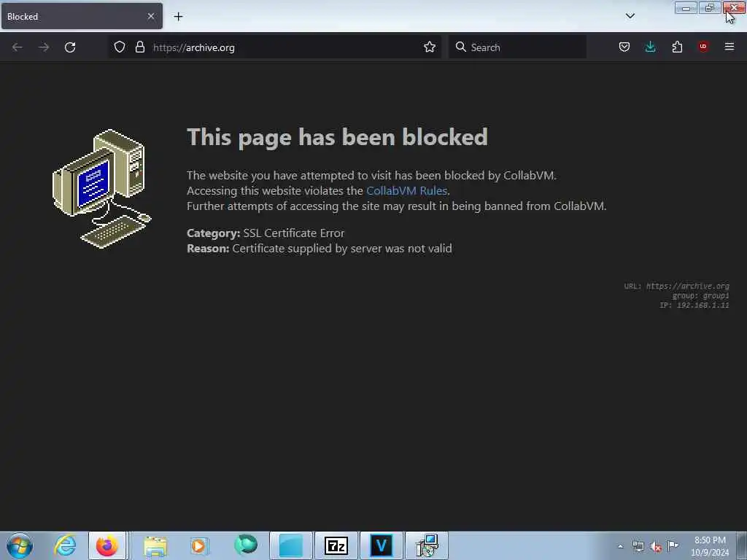This screenshot has width=747, height=560.
Task: Select the Blocked tab
Action: pyautogui.click(x=82, y=16)
